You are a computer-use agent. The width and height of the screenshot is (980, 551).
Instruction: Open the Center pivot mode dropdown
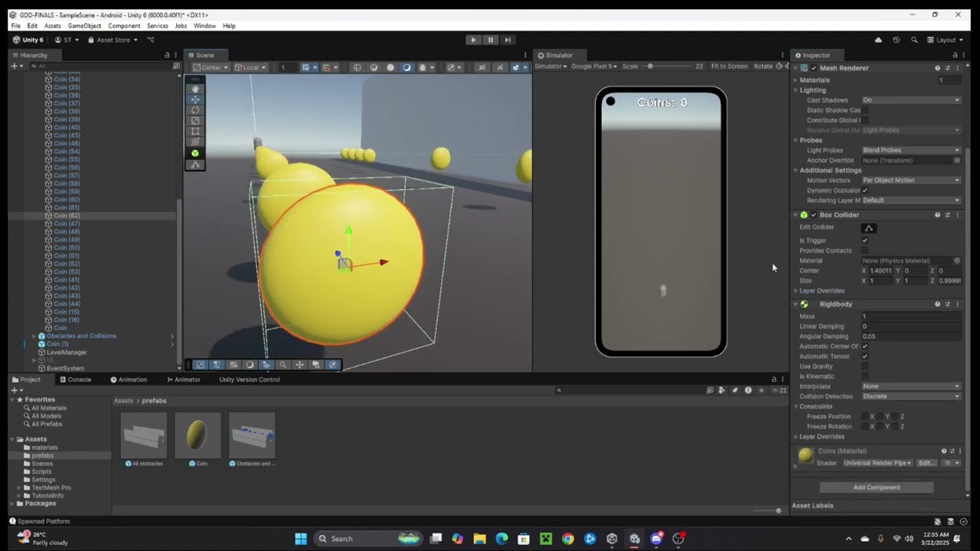[210, 67]
